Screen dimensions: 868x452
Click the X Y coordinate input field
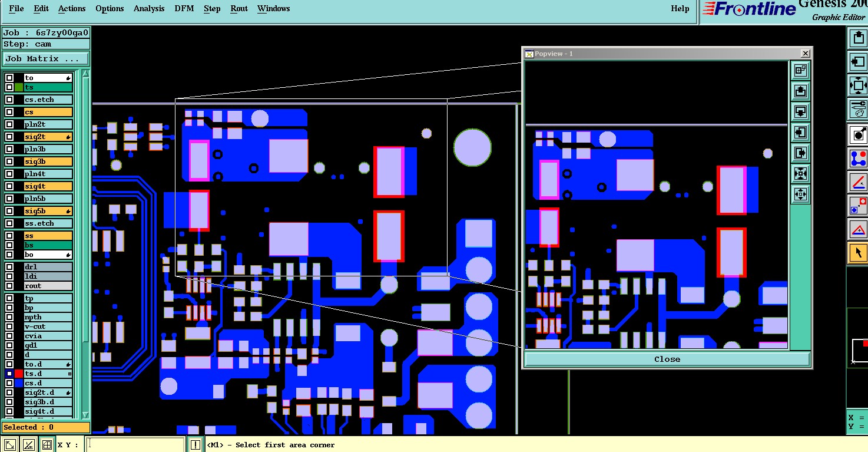[136, 445]
